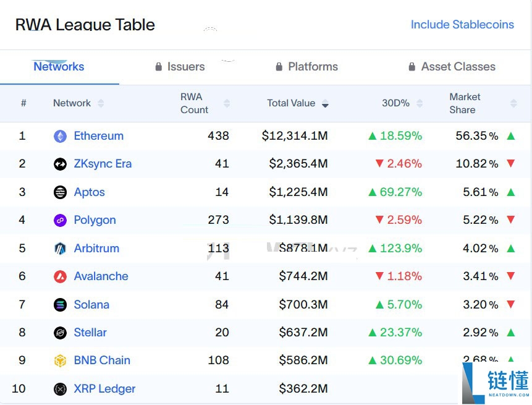
Task: Click Solana's $700.3M total value
Action: tap(303, 304)
